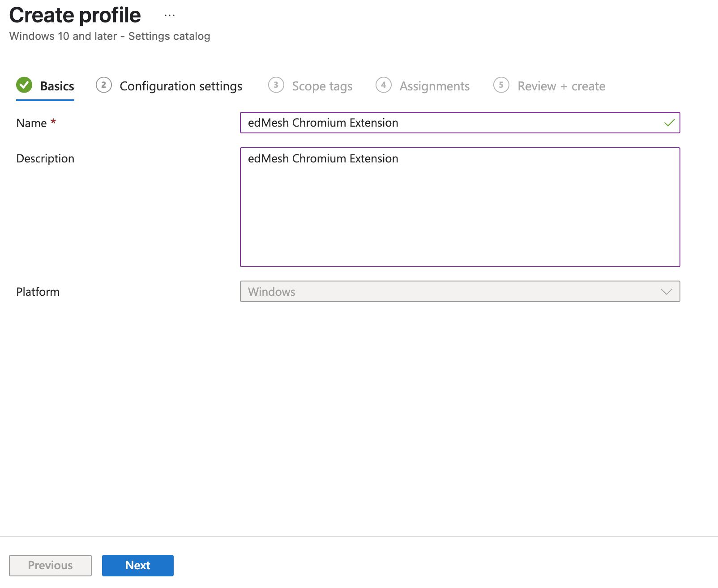
Task: Click the Previous button
Action: pos(50,566)
